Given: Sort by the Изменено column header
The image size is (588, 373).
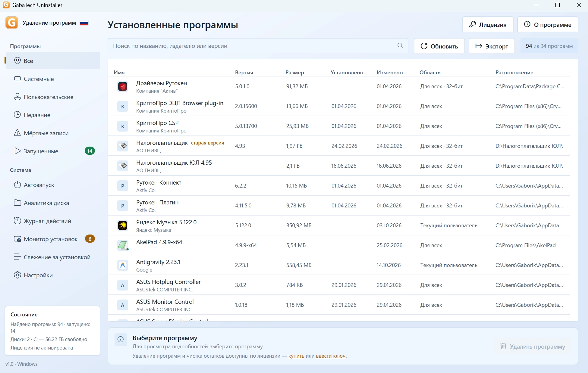Looking at the screenshot, I should 389,72.
